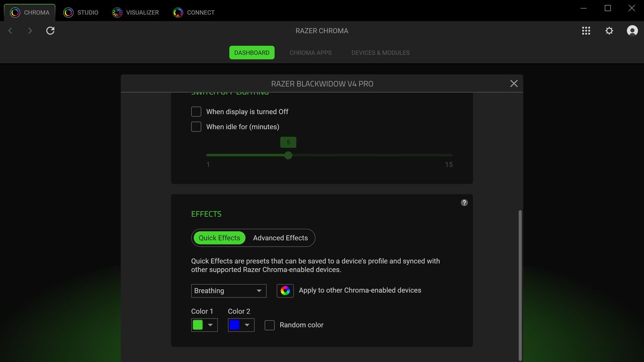
Task: Open the Breathing effect dropdown
Action: [x=229, y=291]
